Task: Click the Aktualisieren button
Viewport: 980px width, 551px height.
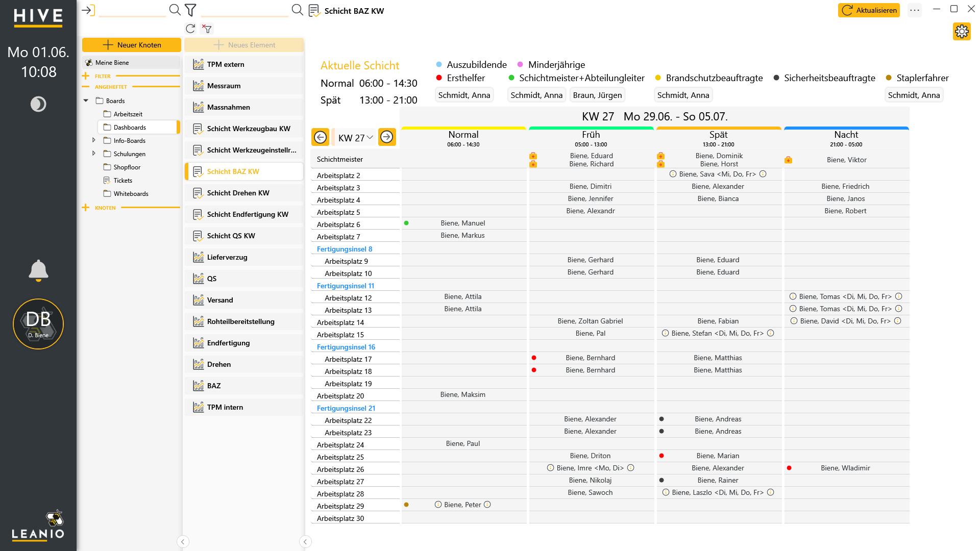Action: (869, 10)
